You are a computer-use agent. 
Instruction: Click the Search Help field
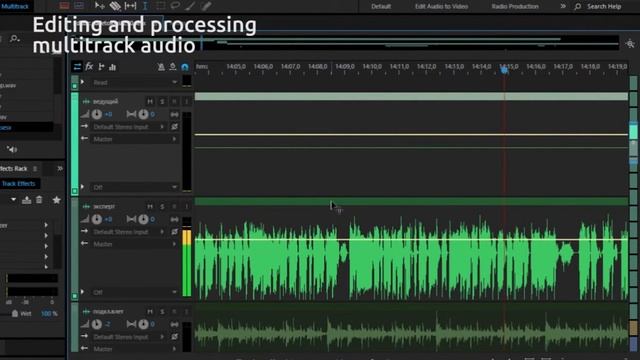pyautogui.click(x=604, y=7)
